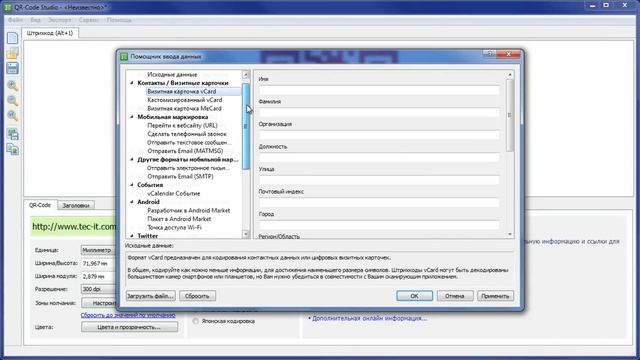Focus the Фамилия input field
The width and height of the screenshot is (640, 360).
point(379,113)
